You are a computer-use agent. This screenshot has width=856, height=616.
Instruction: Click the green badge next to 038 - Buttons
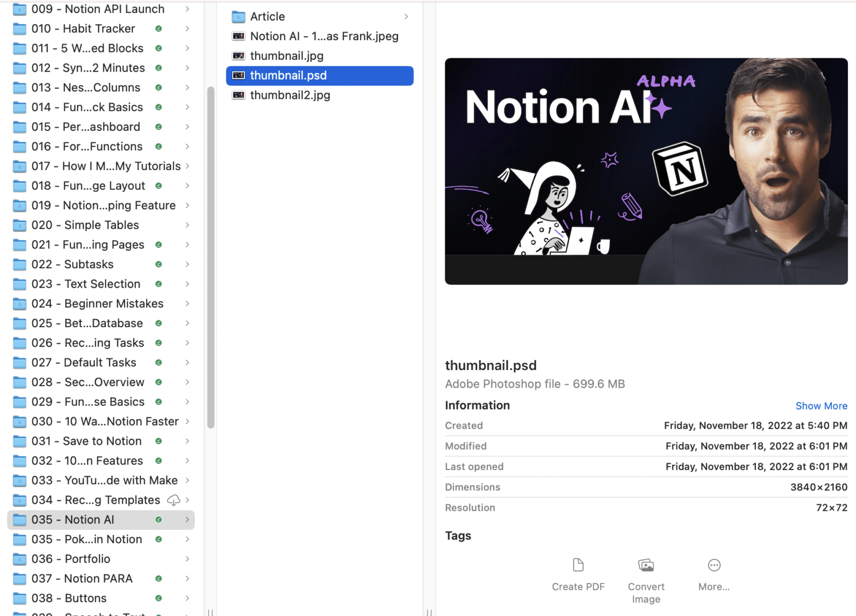point(158,598)
